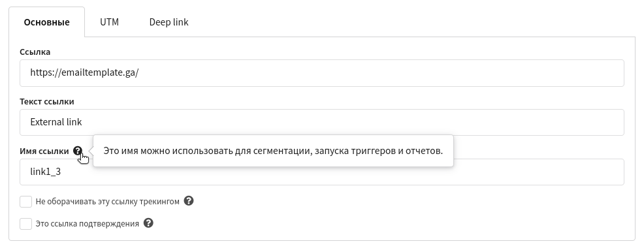Click the Это ссылка подтверждения label text
644x250 pixels.
pos(87,224)
